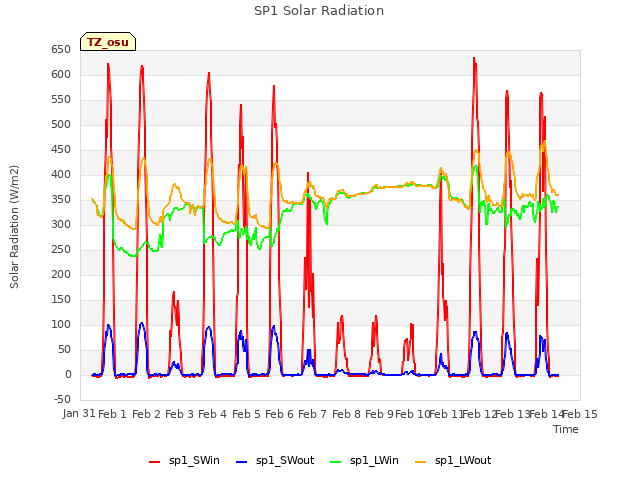640x480 pixels.
Task: Click the SP1 Solar Radiation chart title
Action: click(x=319, y=11)
